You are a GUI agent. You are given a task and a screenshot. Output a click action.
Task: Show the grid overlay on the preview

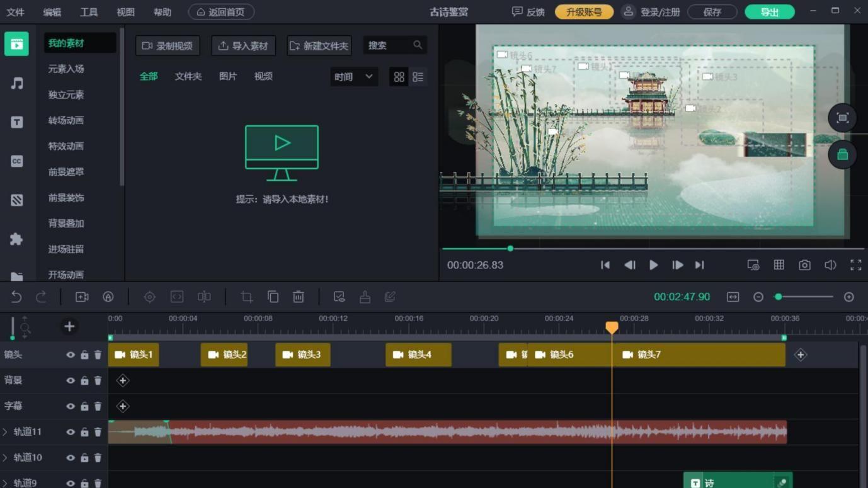pyautogui.click(x=779, y=264)
